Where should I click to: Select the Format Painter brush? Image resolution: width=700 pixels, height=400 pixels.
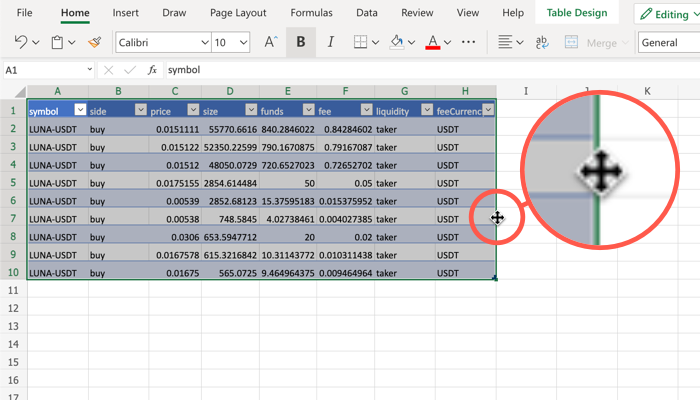(x=95, y=43)
